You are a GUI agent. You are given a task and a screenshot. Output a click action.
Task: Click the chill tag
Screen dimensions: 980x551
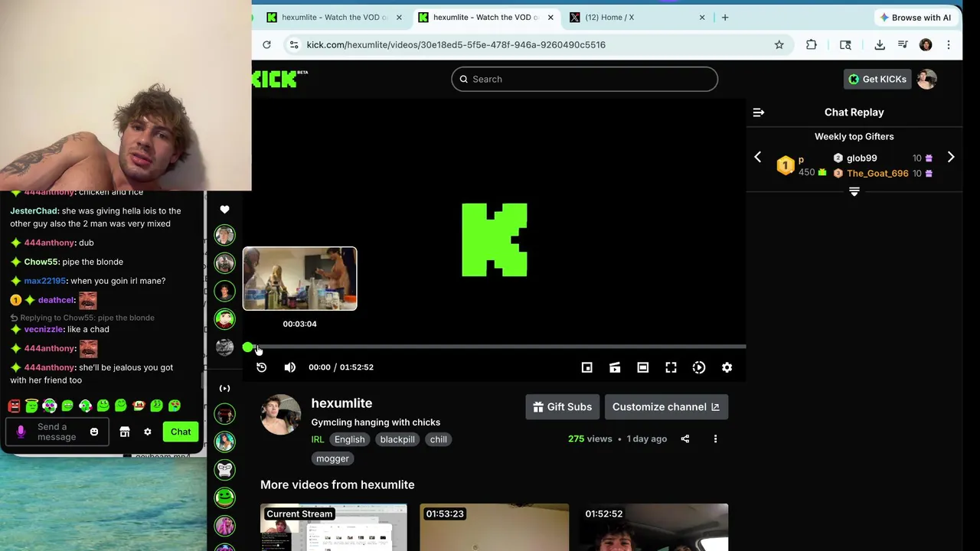point(438,439)
